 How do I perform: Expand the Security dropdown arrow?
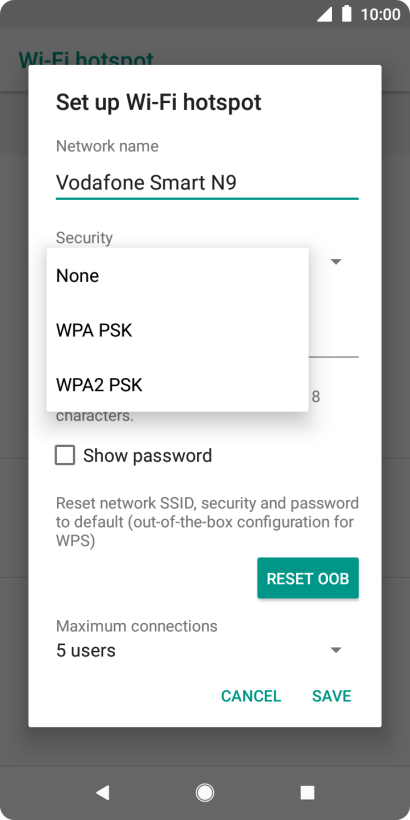336,261
